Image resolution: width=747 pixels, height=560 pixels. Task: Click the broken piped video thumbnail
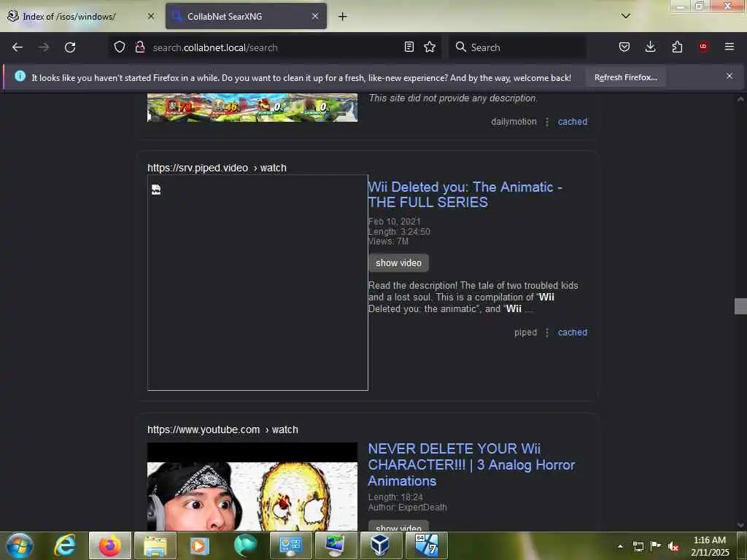[x=258, y=282]
